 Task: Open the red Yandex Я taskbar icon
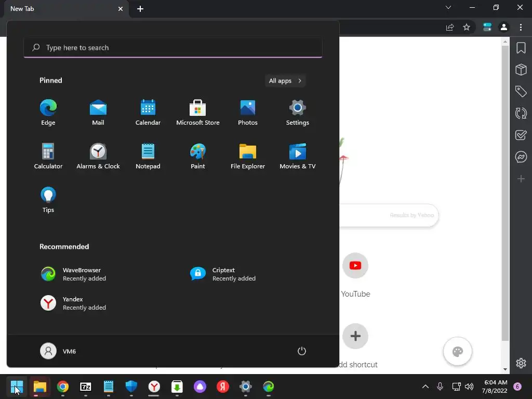(222, 387)
